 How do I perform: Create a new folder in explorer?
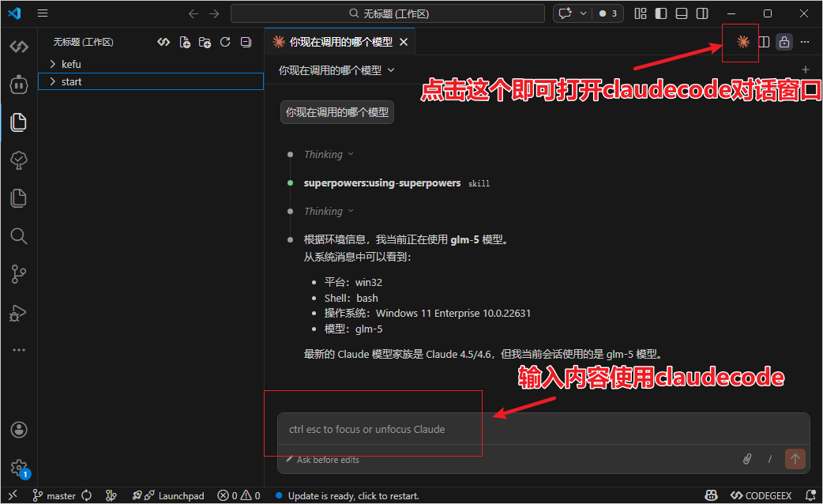(x=205, y=42)
